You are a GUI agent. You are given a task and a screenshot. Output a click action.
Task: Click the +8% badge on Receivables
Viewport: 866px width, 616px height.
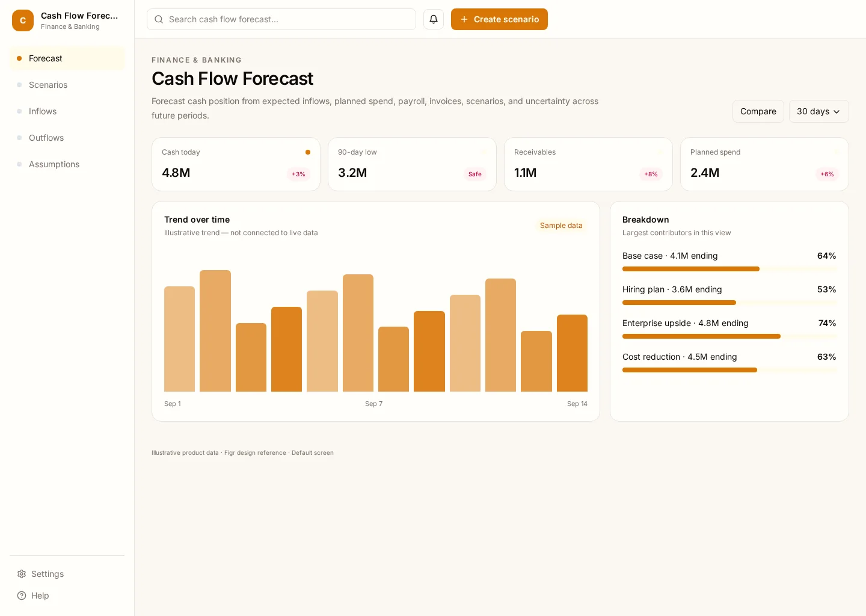point(651,174)
